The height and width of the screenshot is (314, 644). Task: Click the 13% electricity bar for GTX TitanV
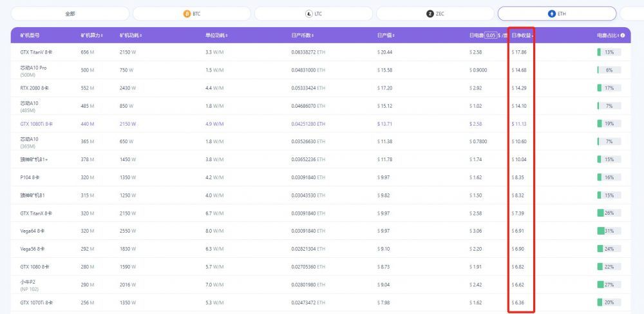[609, 52]
